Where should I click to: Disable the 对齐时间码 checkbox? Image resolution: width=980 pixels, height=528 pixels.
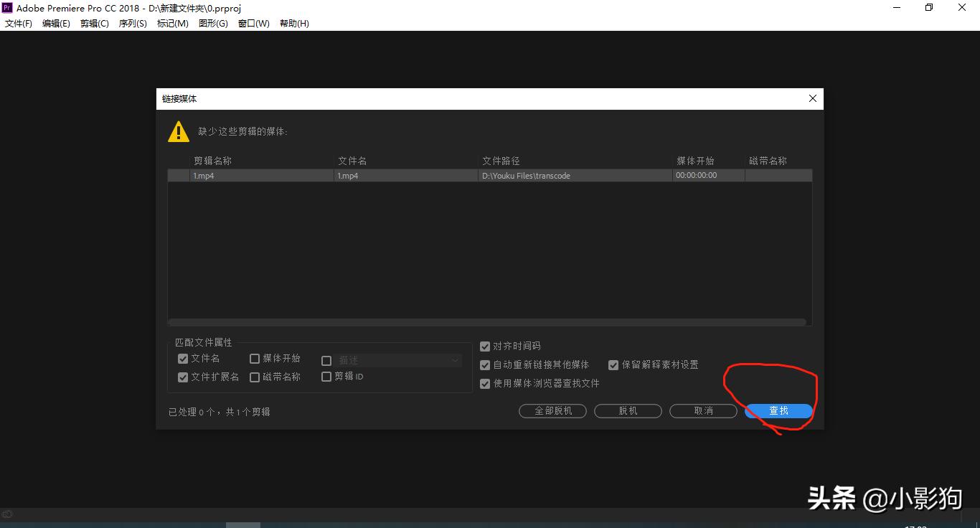pyautogui.click(x=485, y=346)
